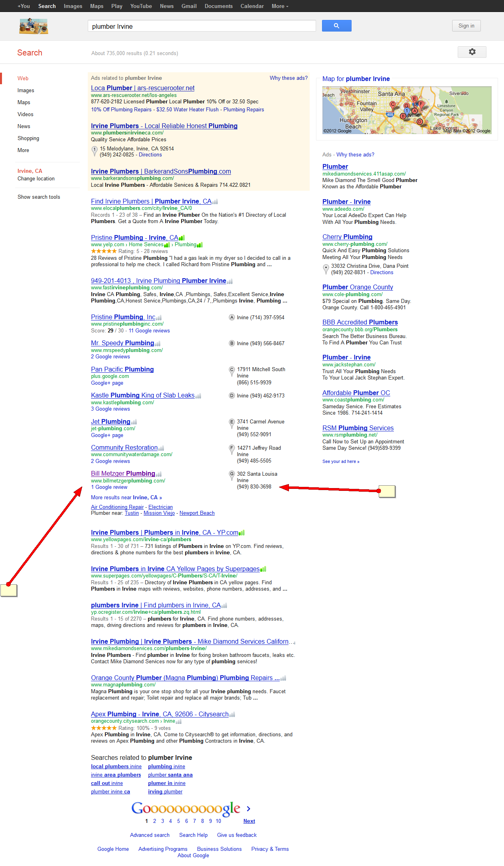Open Advanced search link in footer
Screen dimensions: 504x866
[150, 835]
